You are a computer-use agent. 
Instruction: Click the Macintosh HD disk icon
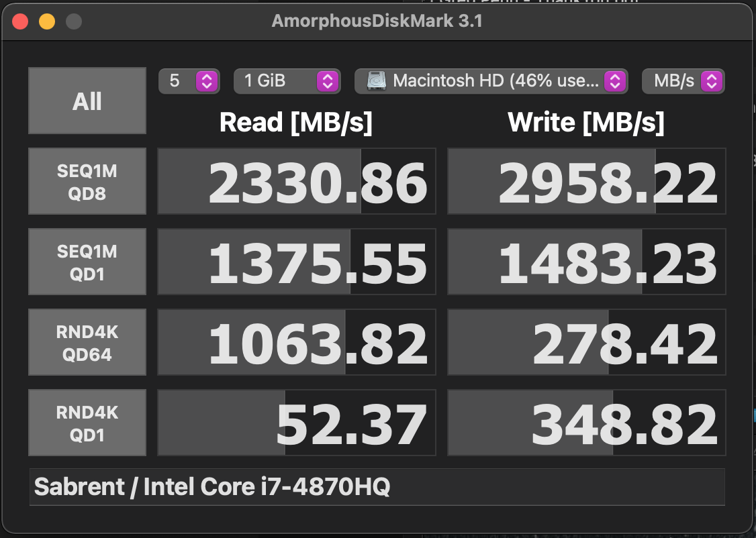377,81
